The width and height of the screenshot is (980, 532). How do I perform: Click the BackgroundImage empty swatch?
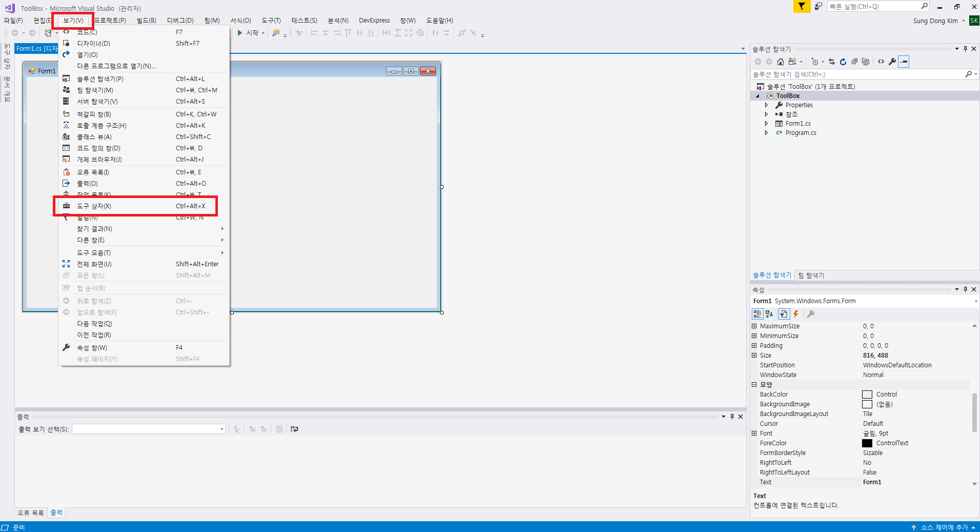click(867, 404)
